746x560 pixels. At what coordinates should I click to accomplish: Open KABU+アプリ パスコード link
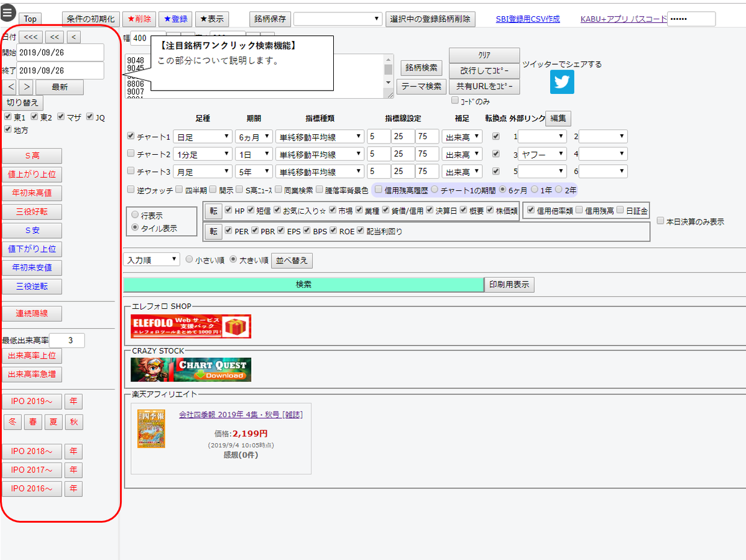(624, 19)
